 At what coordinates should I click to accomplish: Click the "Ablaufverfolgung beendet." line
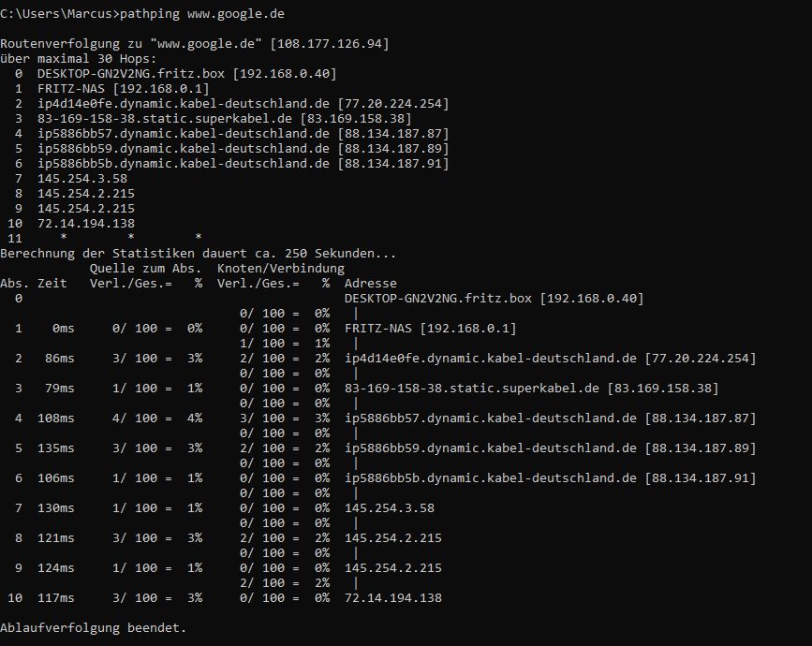coord(93,628)
